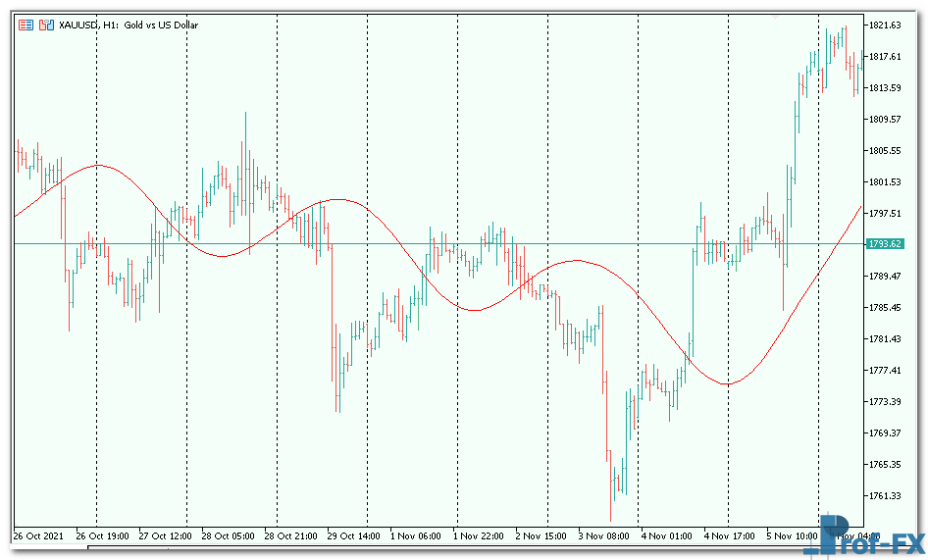This screenshot has width=928, height=560.
Task: Select the 1793.62 current price label
Action: (884, 244)
